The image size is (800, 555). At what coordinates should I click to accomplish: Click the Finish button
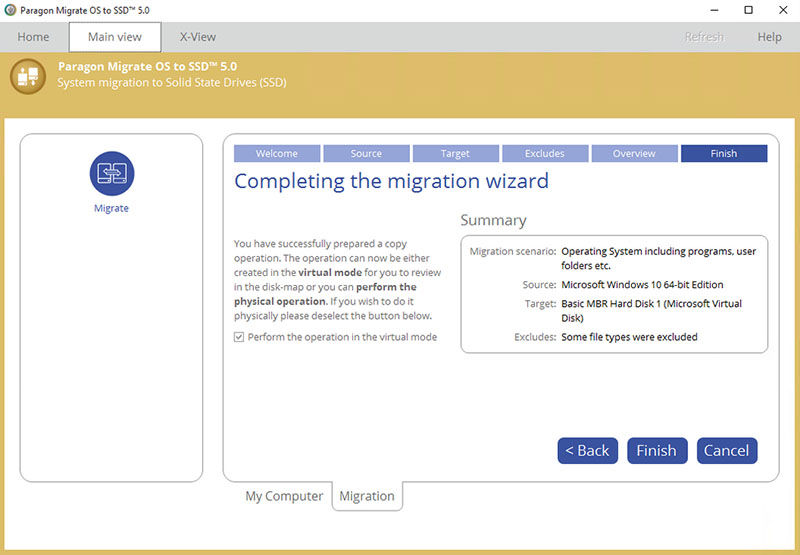click(x=657, y=451)
